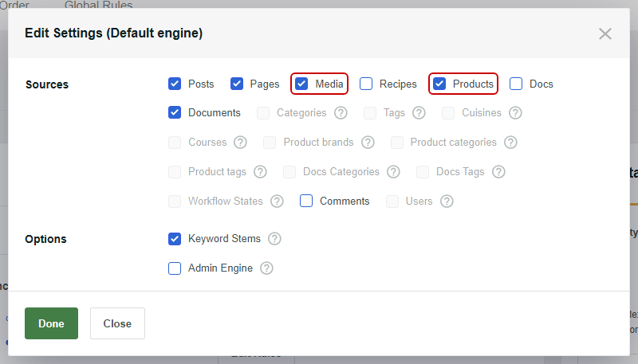This screenshot has width=638, height=364.
Task: Open help icon next to Workflow States
Action: click(x=277, y=201)
